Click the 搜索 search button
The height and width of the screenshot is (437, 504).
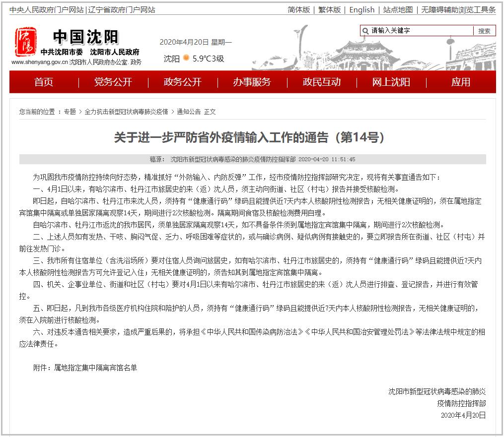coord(484,30)
